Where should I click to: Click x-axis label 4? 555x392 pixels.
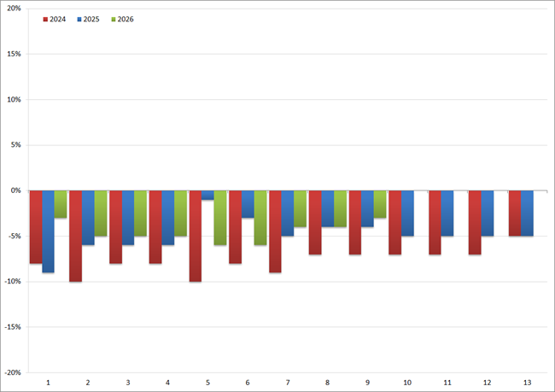[x=167, y=383]
